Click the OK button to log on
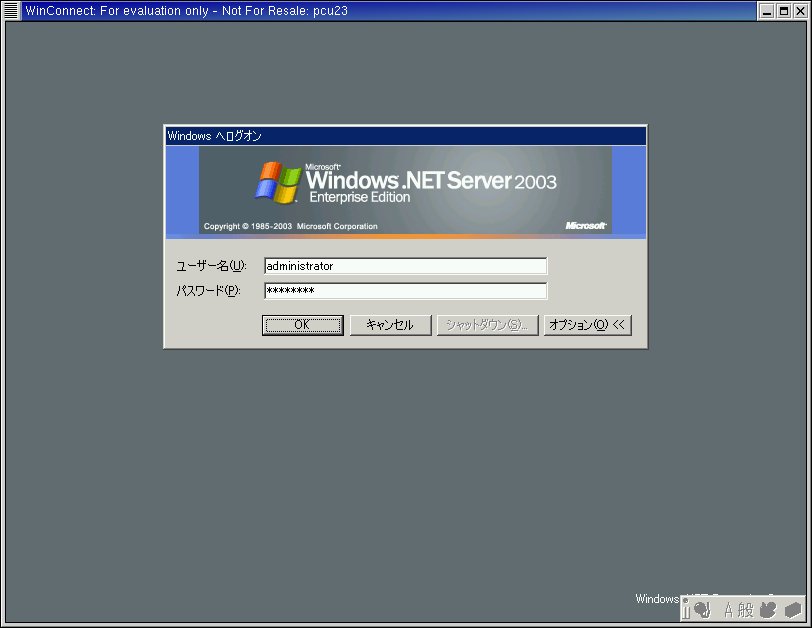The image size is (812, 628). coord(302,325)
